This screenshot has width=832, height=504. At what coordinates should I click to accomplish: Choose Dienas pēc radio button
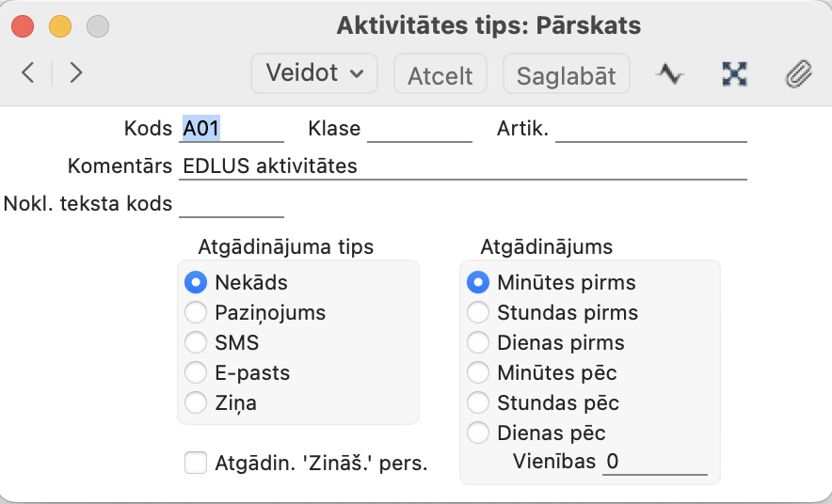pyautogui.click(x=479, y=433)
